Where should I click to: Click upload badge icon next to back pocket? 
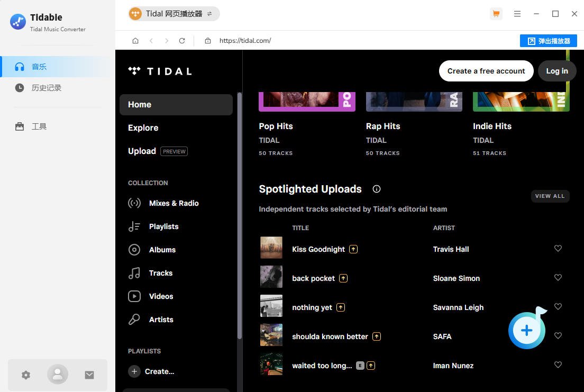point(343,278)
